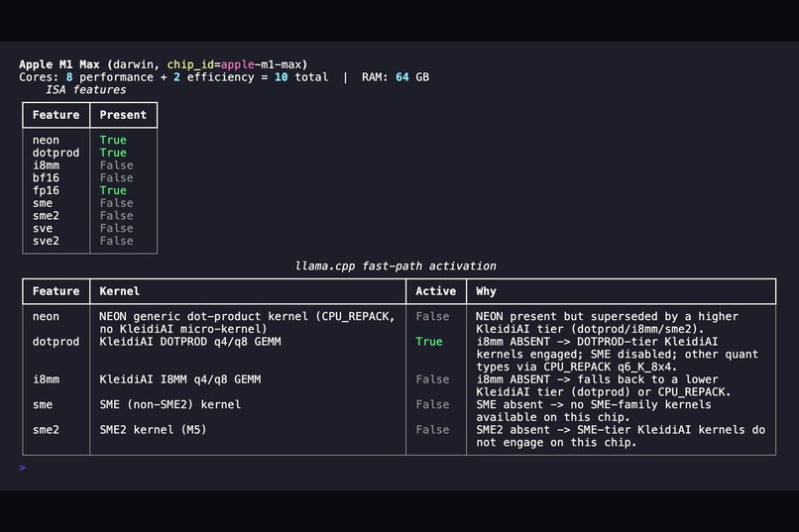Click the 'Present' column header

tap(123, 115)
